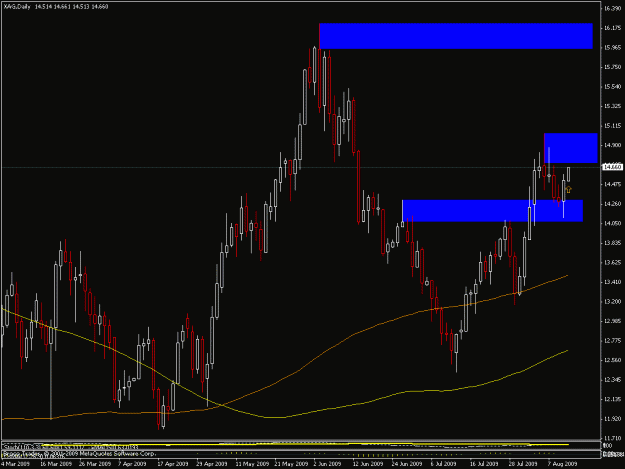Click the 15.540 price axis label
This screenshot has width=625, height=469.
(x=613, y=86)
